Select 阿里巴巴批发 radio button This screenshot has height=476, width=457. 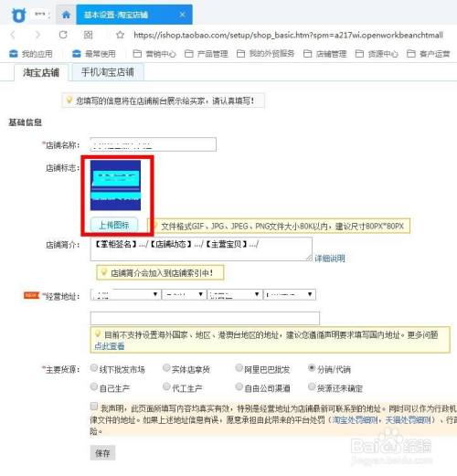[x=239, y=368]
